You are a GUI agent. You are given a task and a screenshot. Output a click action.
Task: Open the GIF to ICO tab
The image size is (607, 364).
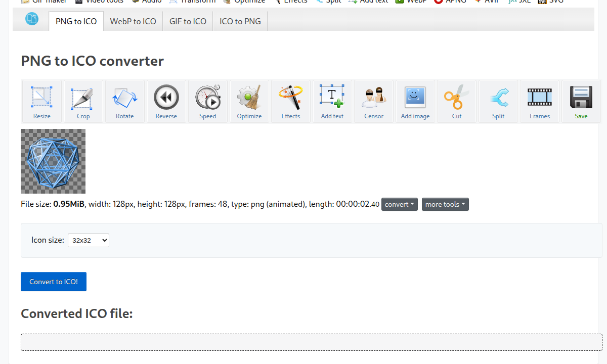[x=188, y=21]
